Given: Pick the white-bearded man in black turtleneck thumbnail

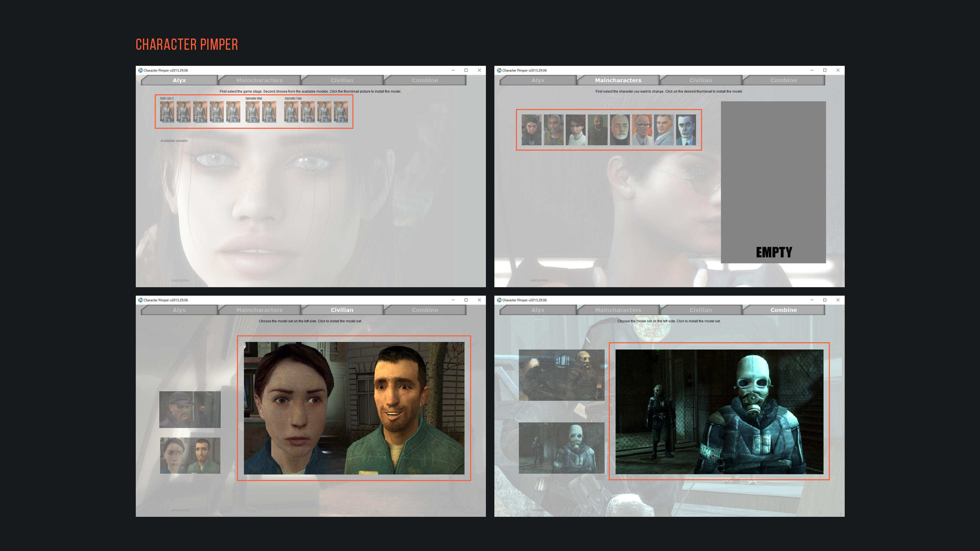Looking at the screenshot, I should pyautogui.click(x=620, y=130).
